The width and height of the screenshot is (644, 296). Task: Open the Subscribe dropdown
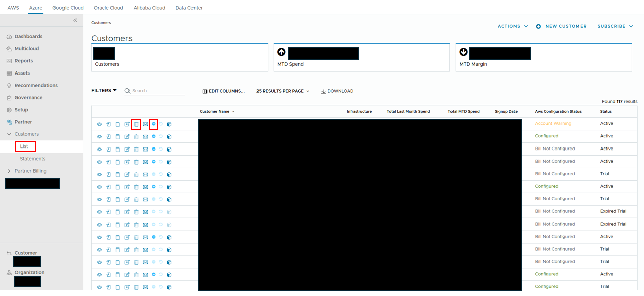tap(615, 26)
